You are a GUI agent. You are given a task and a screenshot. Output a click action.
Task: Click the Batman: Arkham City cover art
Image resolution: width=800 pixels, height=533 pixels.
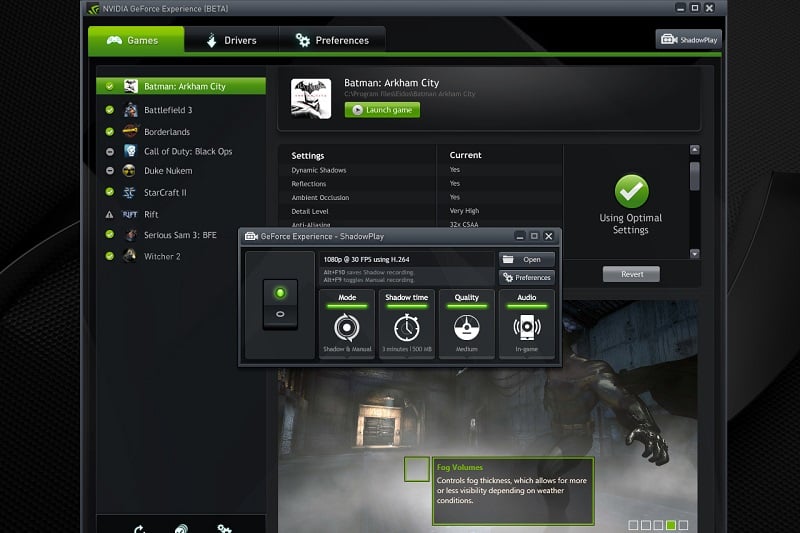click(x=311, y=98)
